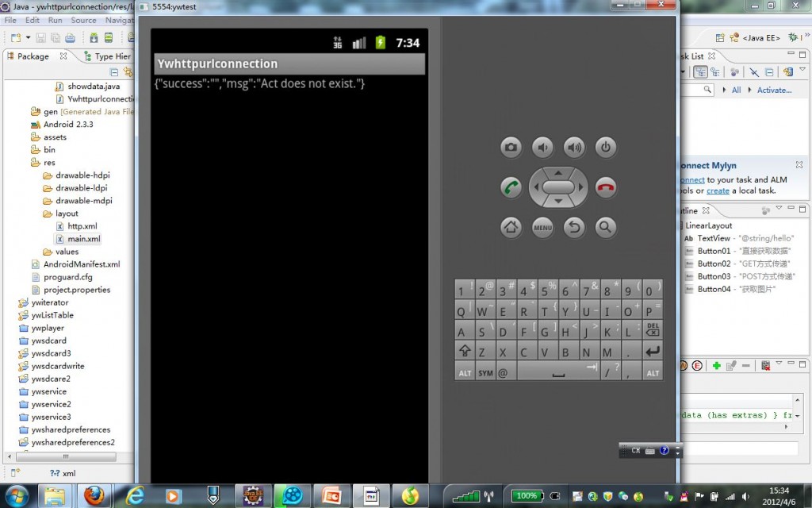Click the Save toolbar icon in Eclipse

(x=41, y=38)
